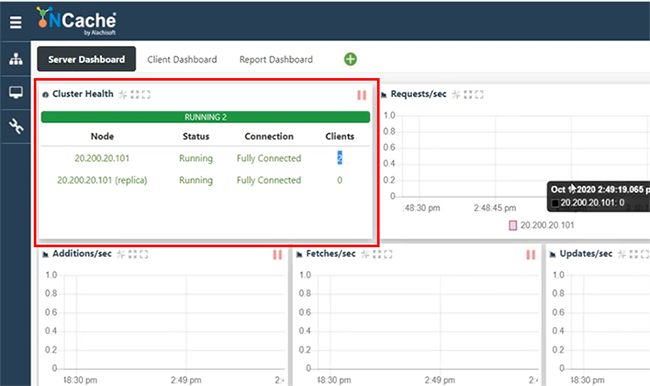
Task: Pause the Fetches/sec chart
Action: [x=531, y=255]
